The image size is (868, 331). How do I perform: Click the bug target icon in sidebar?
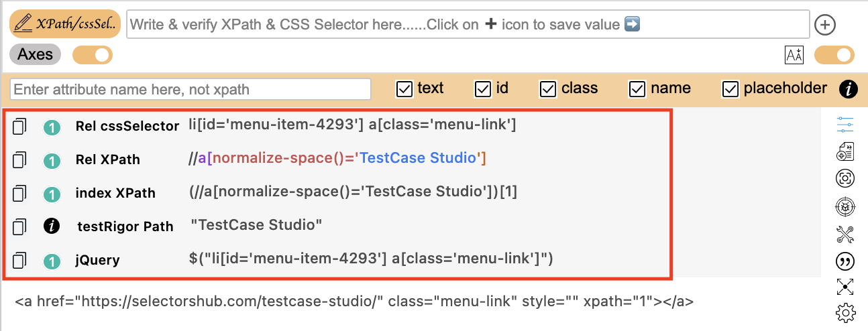[845, 206]
